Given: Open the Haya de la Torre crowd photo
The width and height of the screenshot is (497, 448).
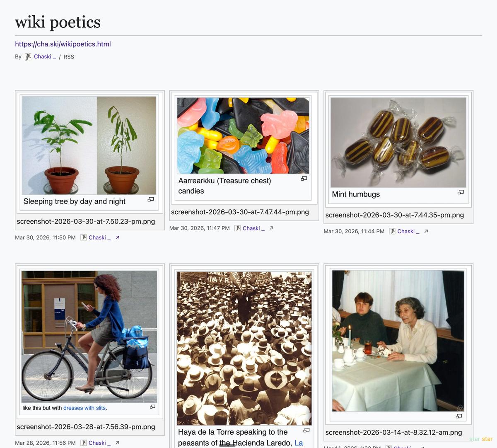Looking at the screenshot, I should pos(244,348).
